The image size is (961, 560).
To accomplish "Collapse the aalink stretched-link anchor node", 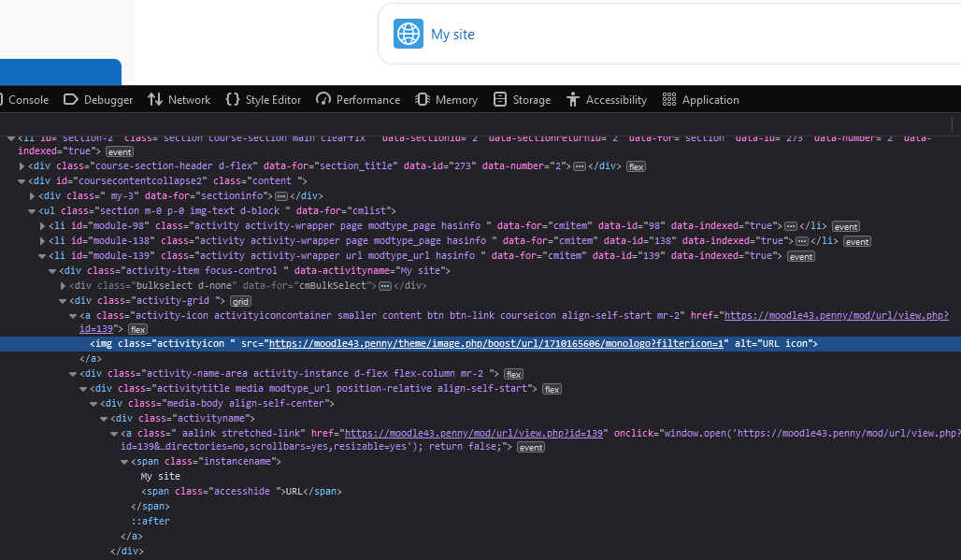I will tap(115, 434).
